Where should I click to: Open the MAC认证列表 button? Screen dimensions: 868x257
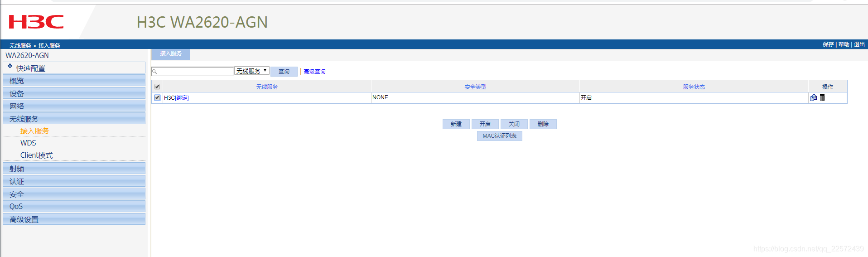point(500,136)
